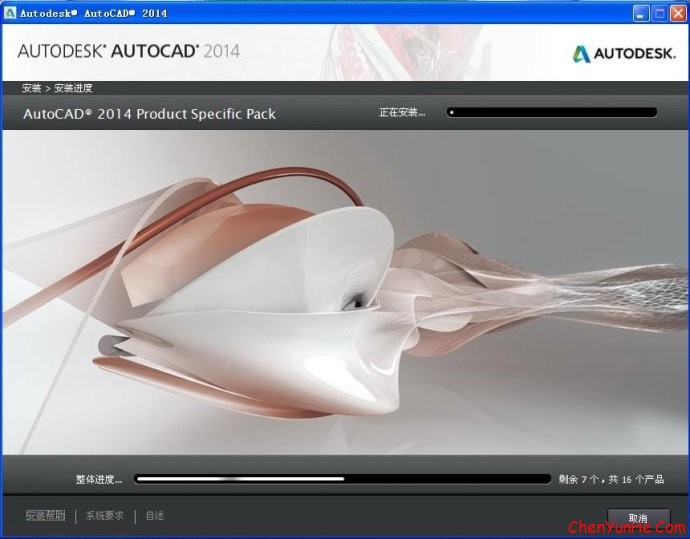690x539 pixels.
Task: Open the 安装帮助 link
Action: 46,515
